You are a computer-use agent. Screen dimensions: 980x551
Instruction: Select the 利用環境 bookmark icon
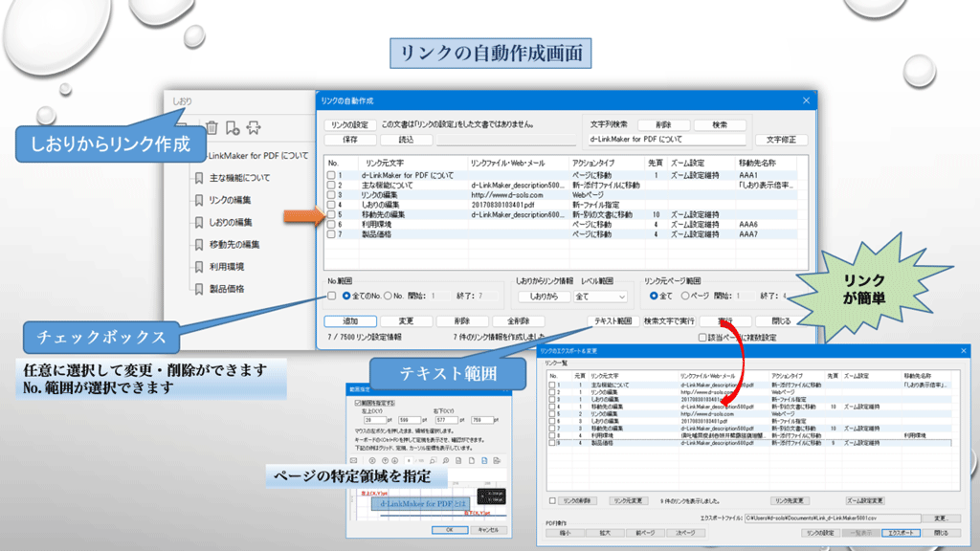[199, 267]
